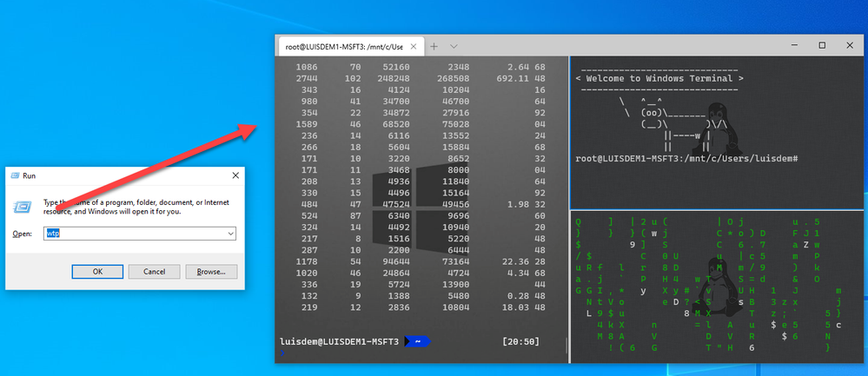This screenshot has width=868, height=376.
Task: Expand the Open combo box dropdown arrow
Action: pyautogui.click(x=231, y=234)
